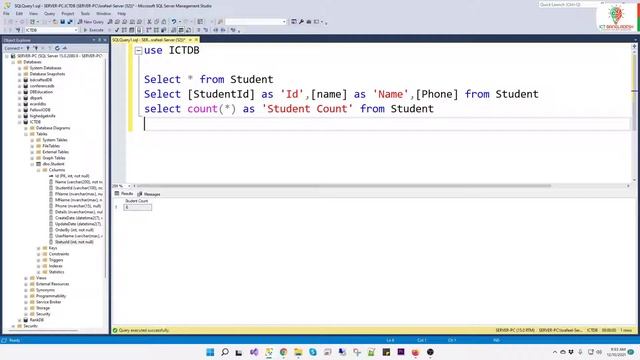Select the Database Diagrams tree item
The width and height of the screenshot is (640, 360).
tap(53, 128)
